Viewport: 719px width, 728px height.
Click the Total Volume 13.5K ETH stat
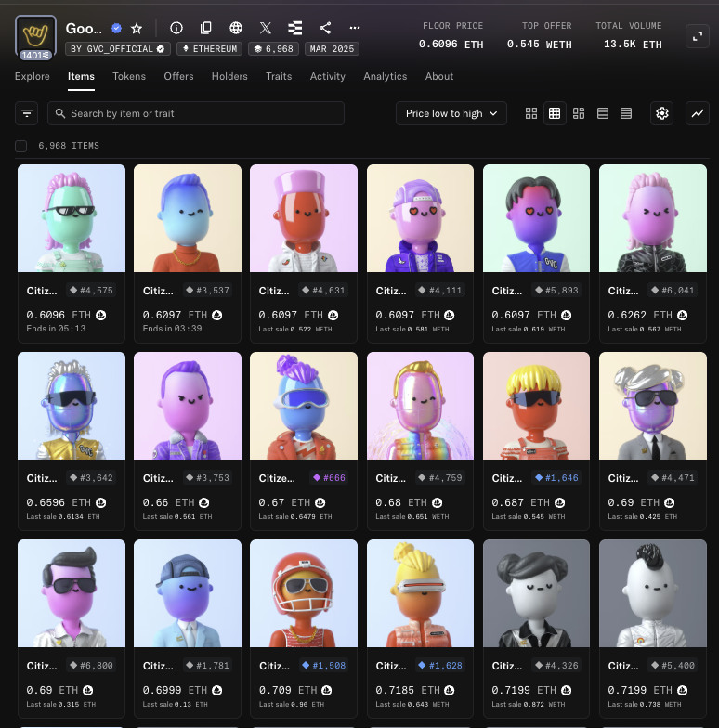point(629,35)
